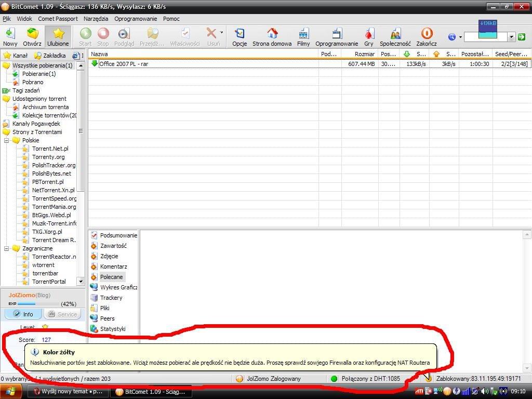Open Torrent.Net.pl site link

[x=50, y=149]
